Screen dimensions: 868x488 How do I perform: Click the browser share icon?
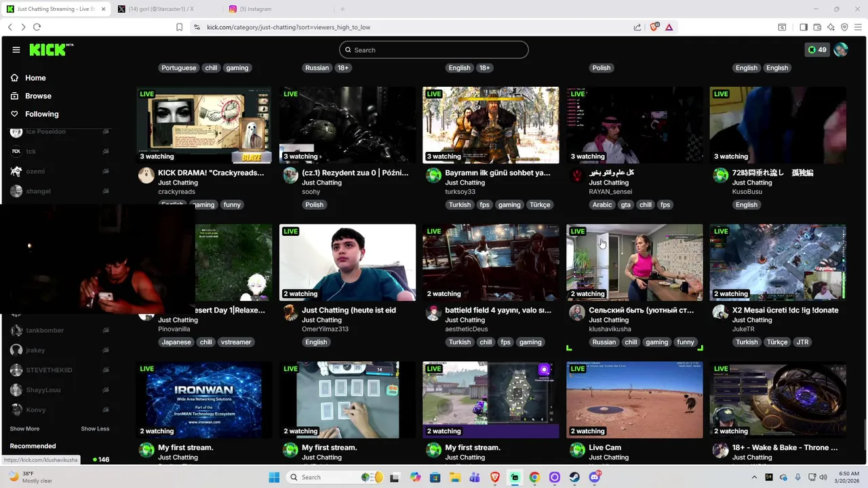point(637,27)
